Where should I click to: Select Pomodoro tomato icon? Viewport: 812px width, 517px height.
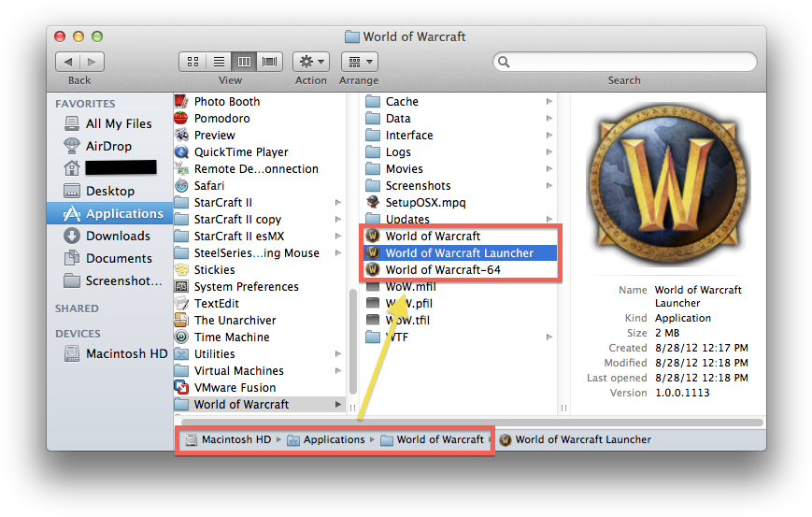(x=180, y=118)
